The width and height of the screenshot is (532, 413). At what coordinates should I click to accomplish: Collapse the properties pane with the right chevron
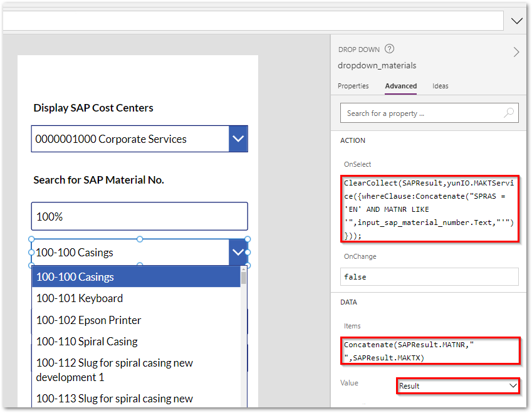pyautogui.click(x=516, y=52)
